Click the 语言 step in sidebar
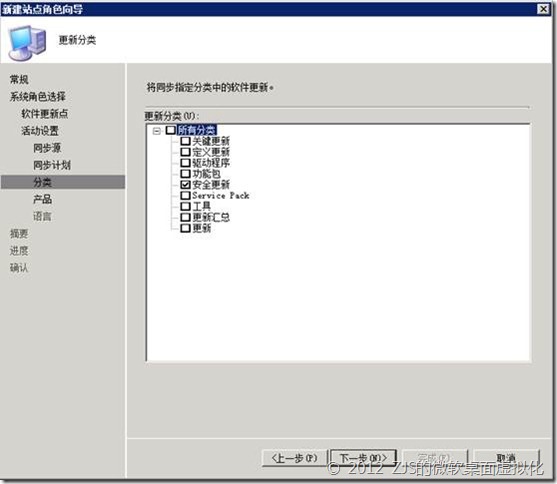This screenshot has height=484, width=557. coord(43,216)
